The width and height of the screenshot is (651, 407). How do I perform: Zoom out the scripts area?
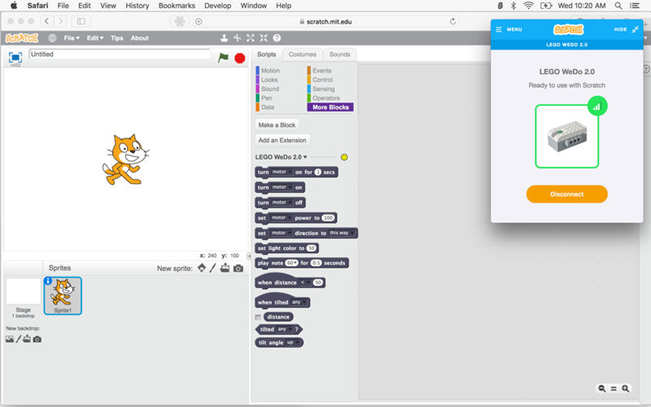click(602, 388)
